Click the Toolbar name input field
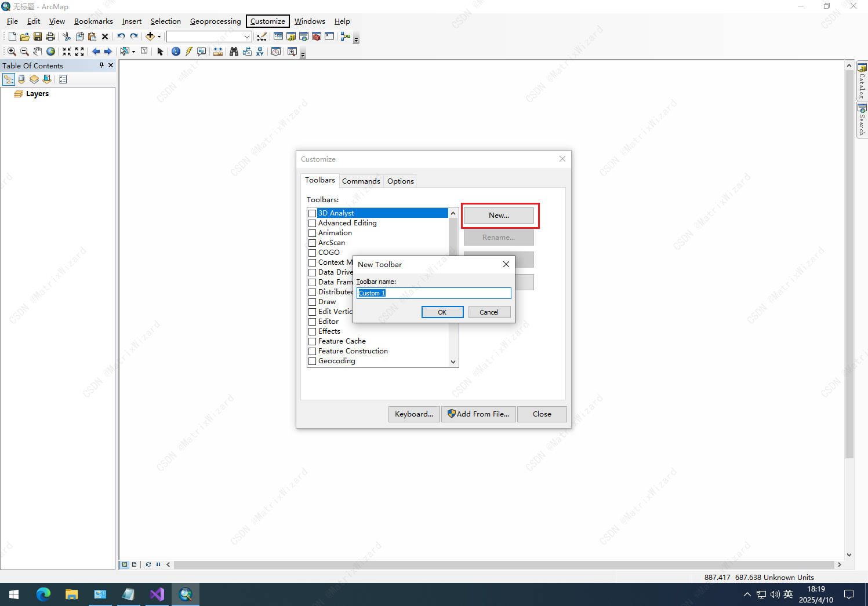Viewport: 868px width, 606px height. click(x=434, y=293)
